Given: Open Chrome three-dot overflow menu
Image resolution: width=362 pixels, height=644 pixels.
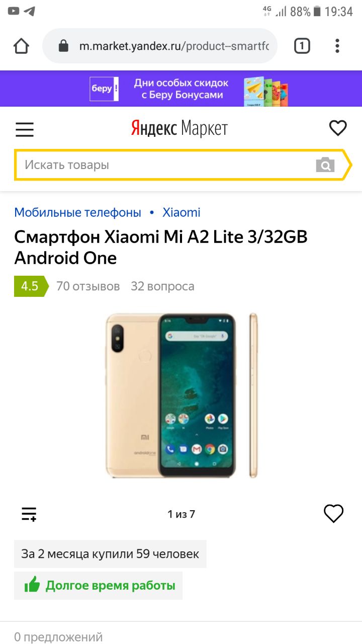Looking at the screenshot, I should click(337, 46).
